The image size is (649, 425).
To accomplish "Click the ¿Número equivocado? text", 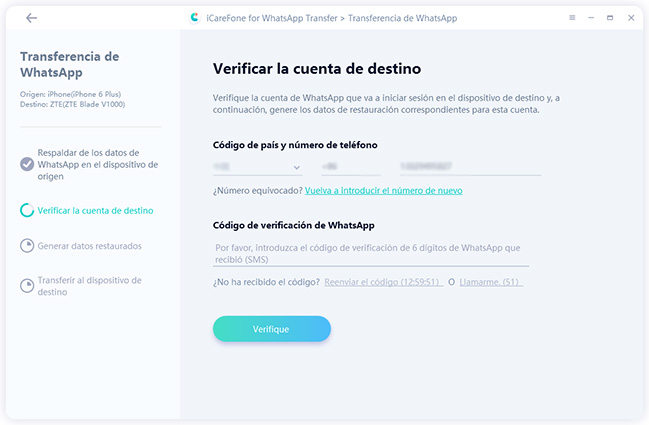I will [x=258, y=191].
